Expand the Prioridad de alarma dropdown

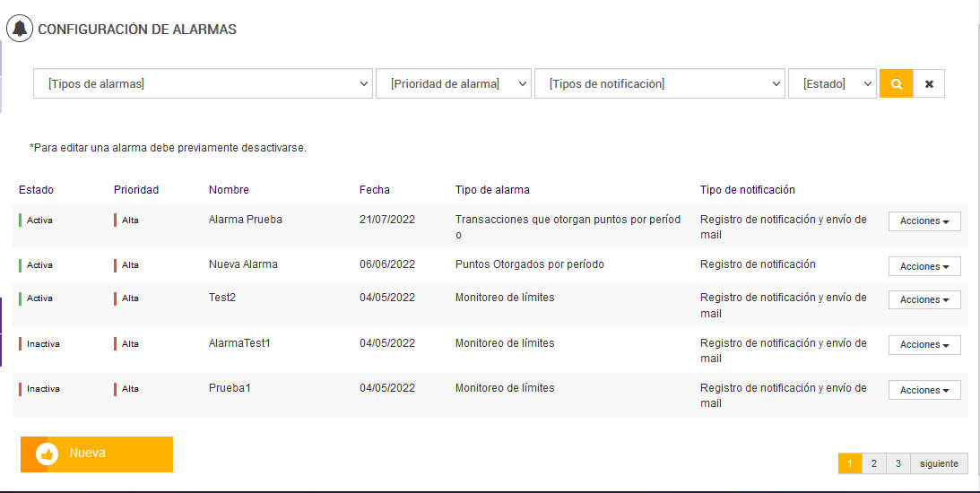[x=454, y=83]
